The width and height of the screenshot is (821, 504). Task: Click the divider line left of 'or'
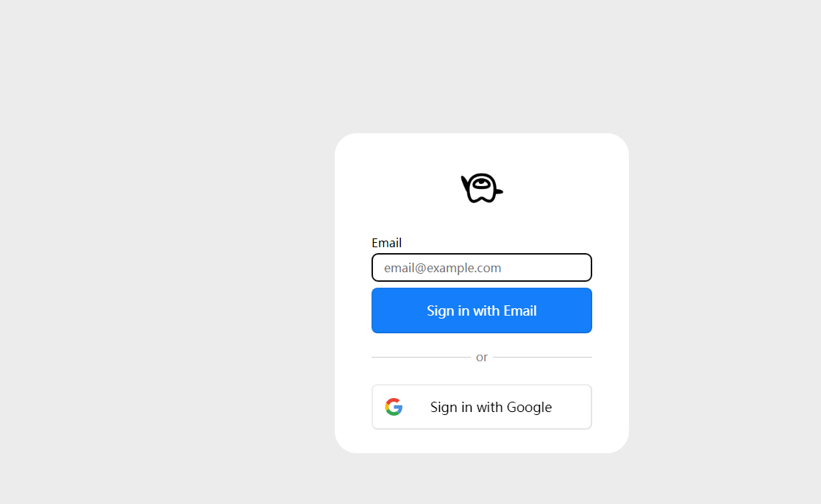(x=421, y=358)
